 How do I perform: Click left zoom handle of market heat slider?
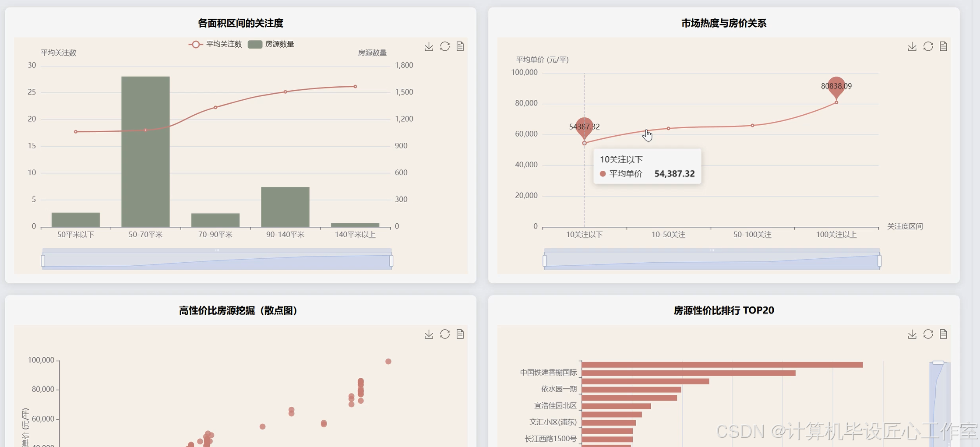[x=544, y=261]
